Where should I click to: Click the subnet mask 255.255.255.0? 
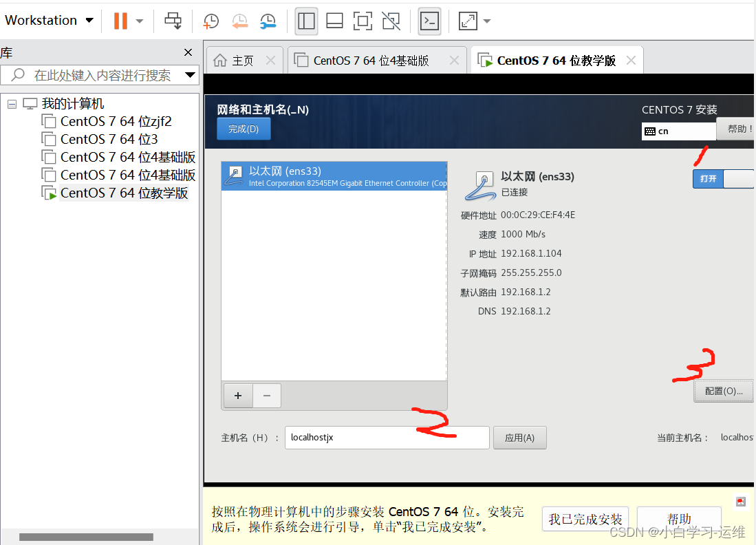[x=531, y=273]
